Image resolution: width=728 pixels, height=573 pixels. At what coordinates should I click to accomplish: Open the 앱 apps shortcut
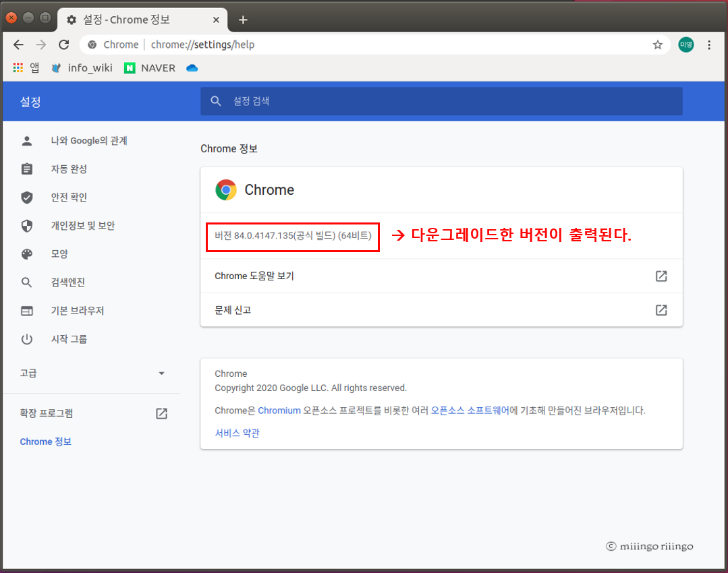(x=26, y=67)
